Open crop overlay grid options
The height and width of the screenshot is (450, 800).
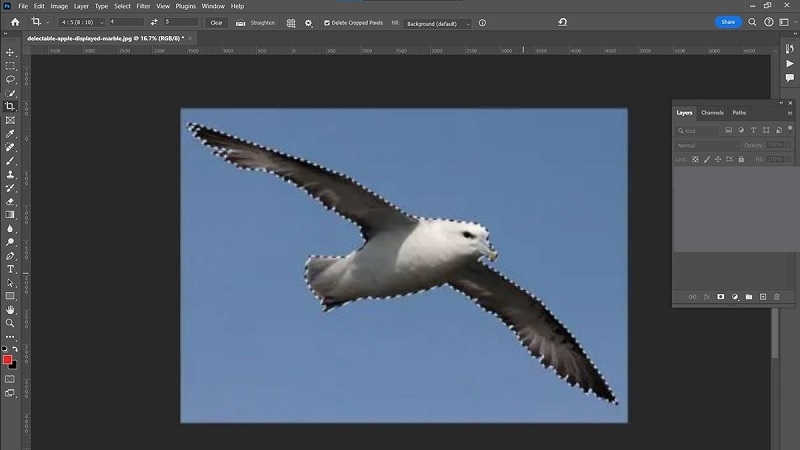pos(291,23)
